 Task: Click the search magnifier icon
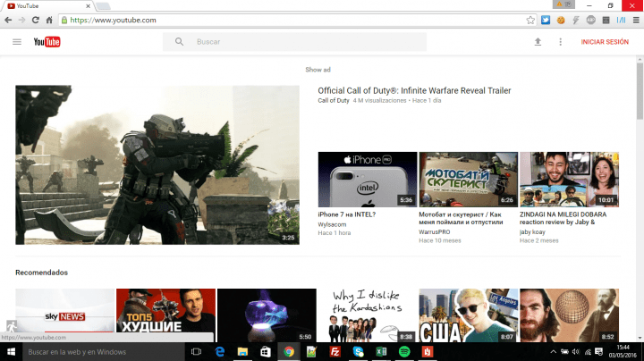point(179,41)
